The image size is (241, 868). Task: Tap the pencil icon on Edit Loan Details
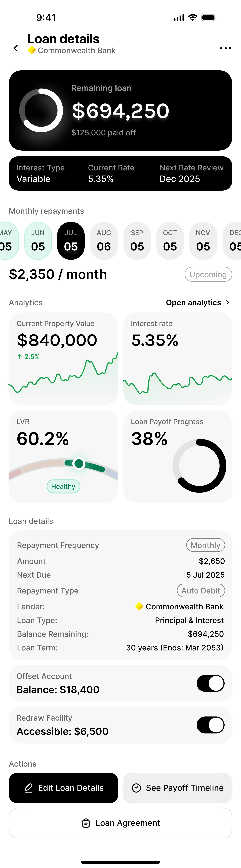pos(29,788)
